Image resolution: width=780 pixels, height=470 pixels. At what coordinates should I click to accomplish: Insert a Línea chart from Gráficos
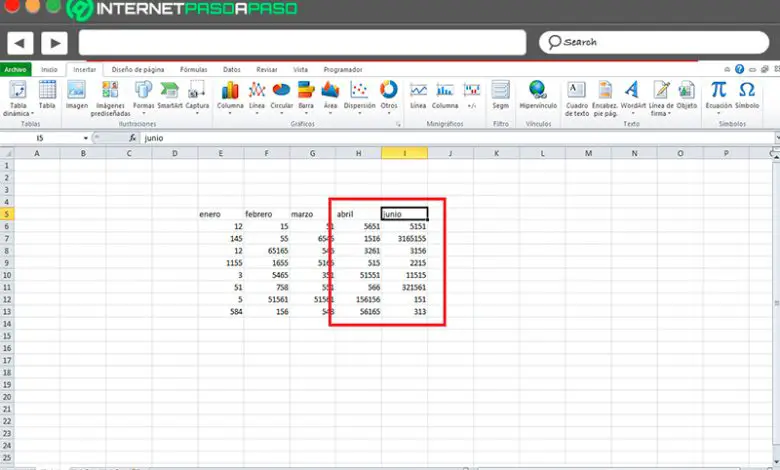257,96
